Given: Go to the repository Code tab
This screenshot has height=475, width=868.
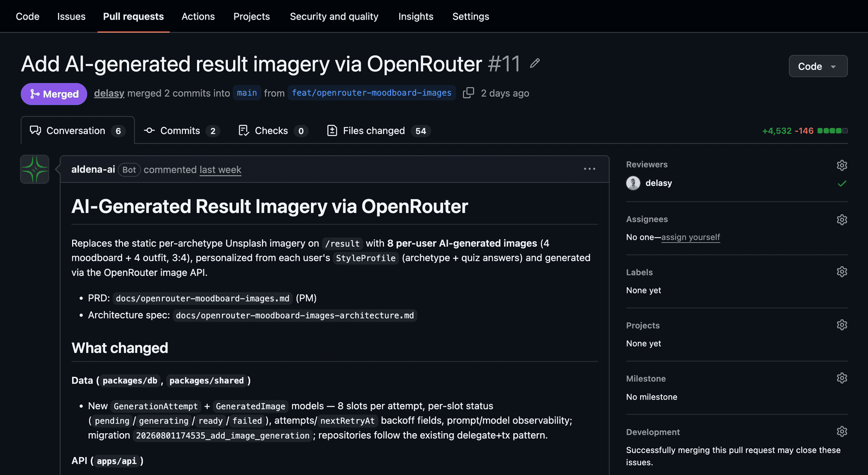Looking at the screenshot, I should click(x=28, y=16).
